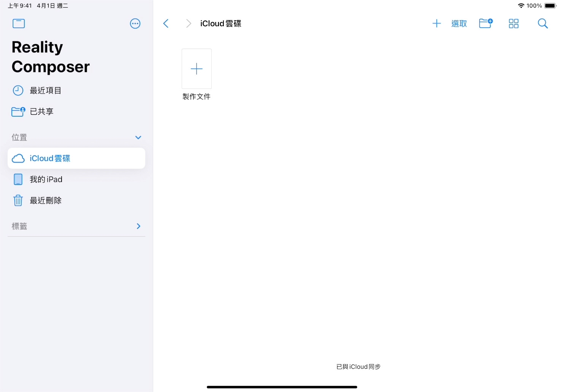Create a new folder with folder-plus icon
This screenshot has width=564, height=392.
486,24
